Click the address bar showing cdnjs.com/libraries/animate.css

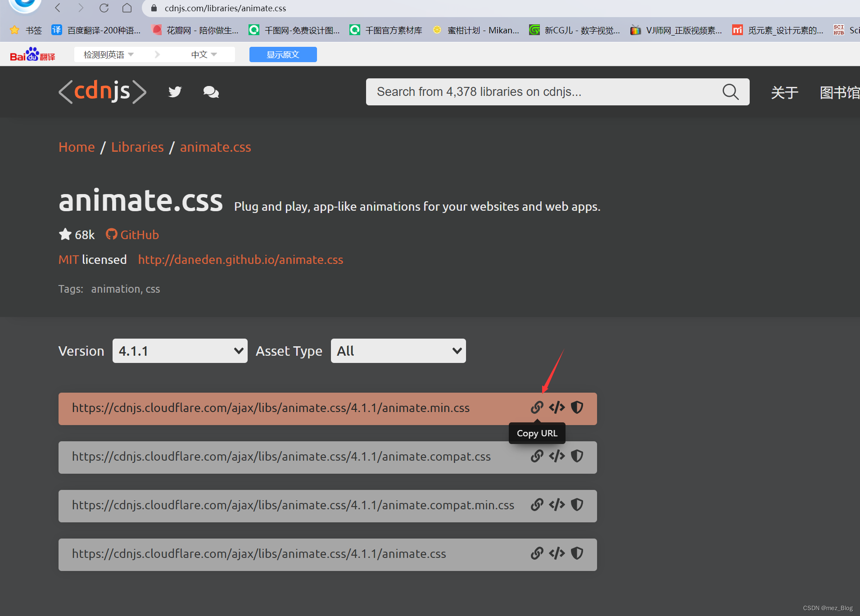pos(500,8)
